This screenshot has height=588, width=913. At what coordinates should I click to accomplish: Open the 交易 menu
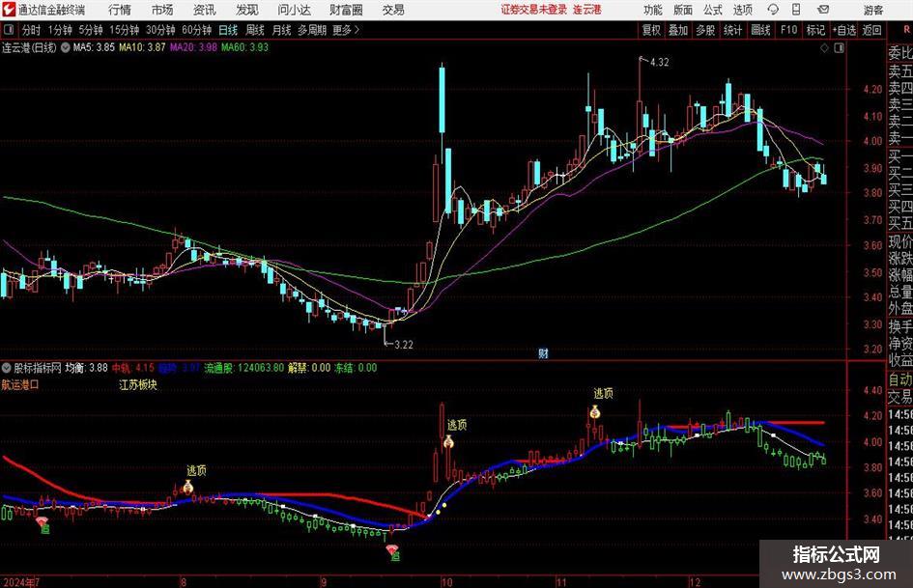393,10
